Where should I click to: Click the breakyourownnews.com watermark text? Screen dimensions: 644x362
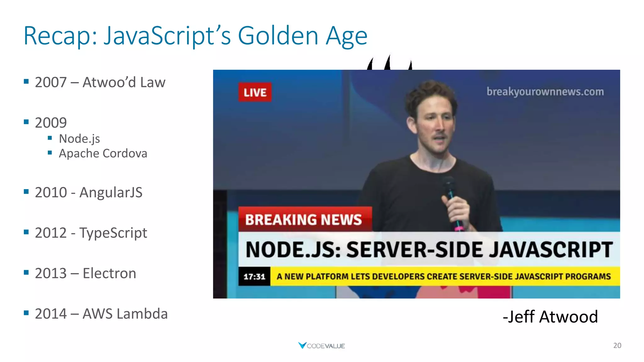(545, 92)
